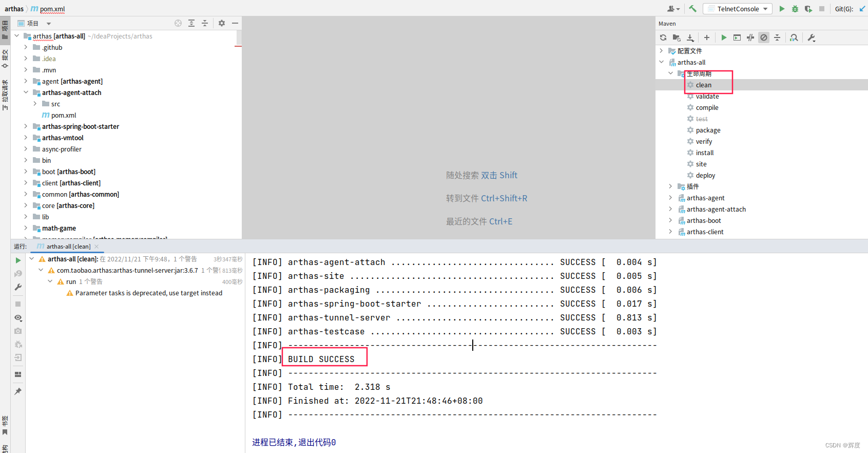Hide the Project panel with minus icon

coord(235,23)
